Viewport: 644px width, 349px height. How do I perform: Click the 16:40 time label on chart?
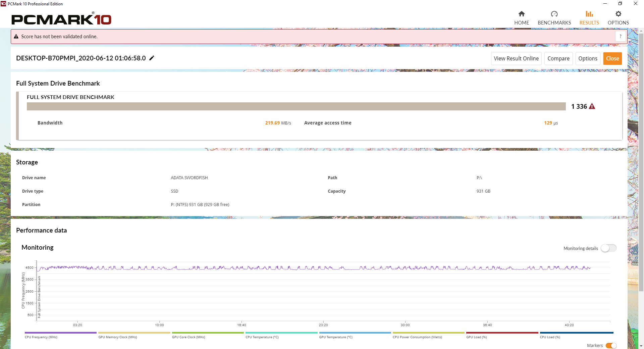pos(241,325)
